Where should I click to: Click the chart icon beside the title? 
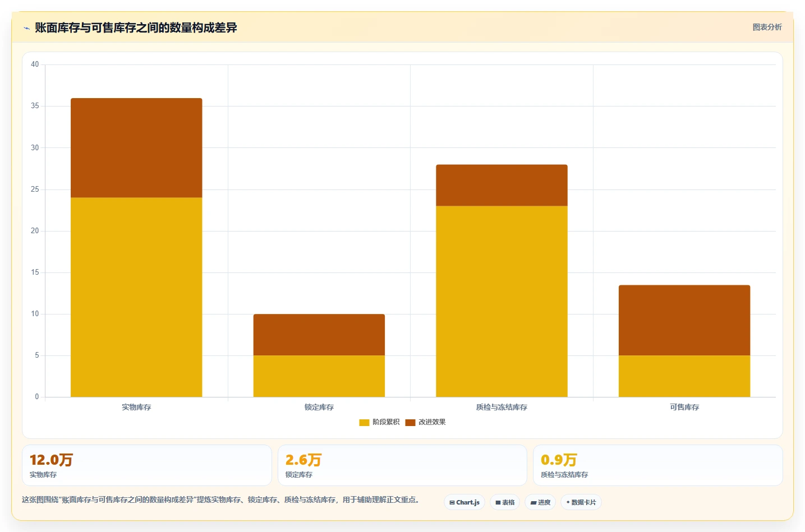tap(26, 28)
